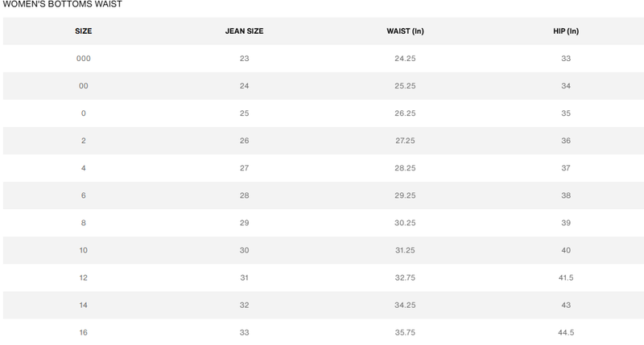
Task: Select the hip value 37
Action: (566, 168)
